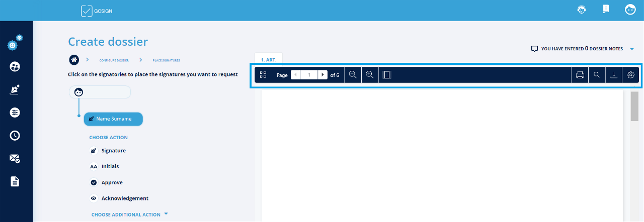Go to Configure Dossier breadcrumb step
644x222 pixels.
point(114,60)
